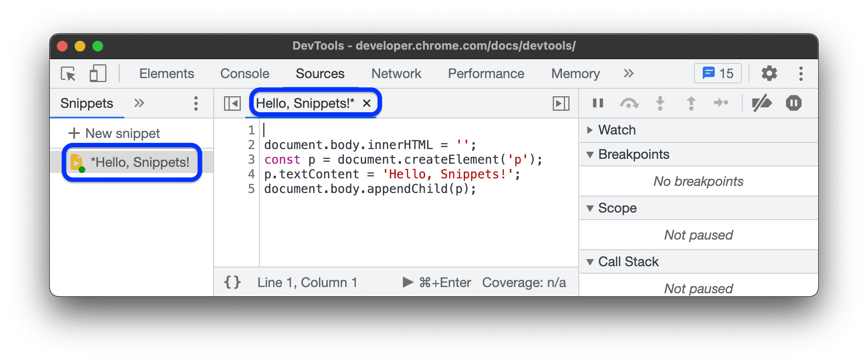Screen dimensions: 868x362
Task: Create a New snippet
Action: click(x=115, y=133)
